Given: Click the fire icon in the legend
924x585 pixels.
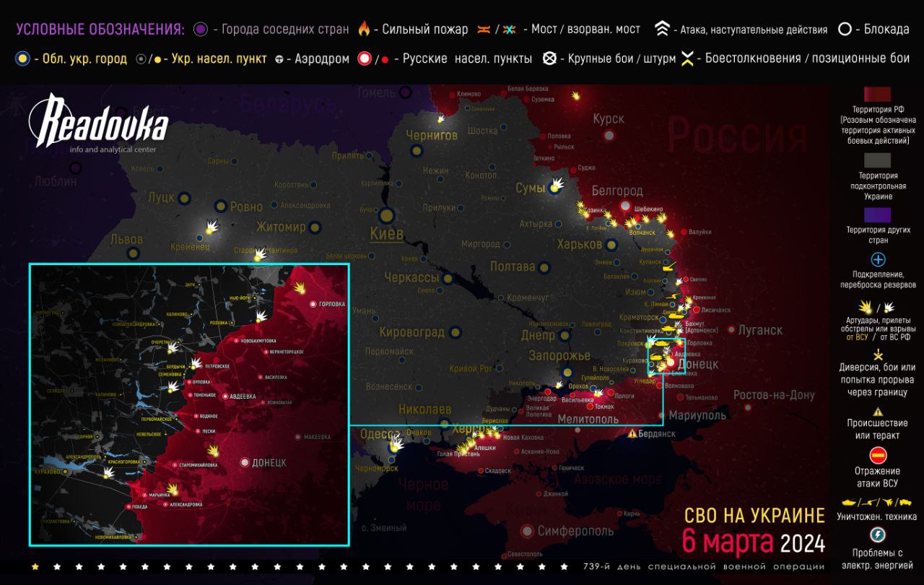Looking at the screenshot, I should point(364,30).
